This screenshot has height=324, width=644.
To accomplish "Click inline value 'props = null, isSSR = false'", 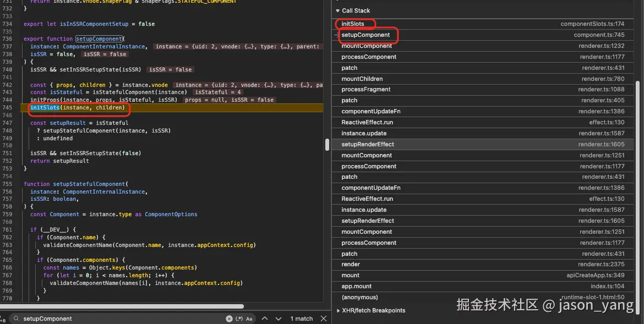I will 229,100.
